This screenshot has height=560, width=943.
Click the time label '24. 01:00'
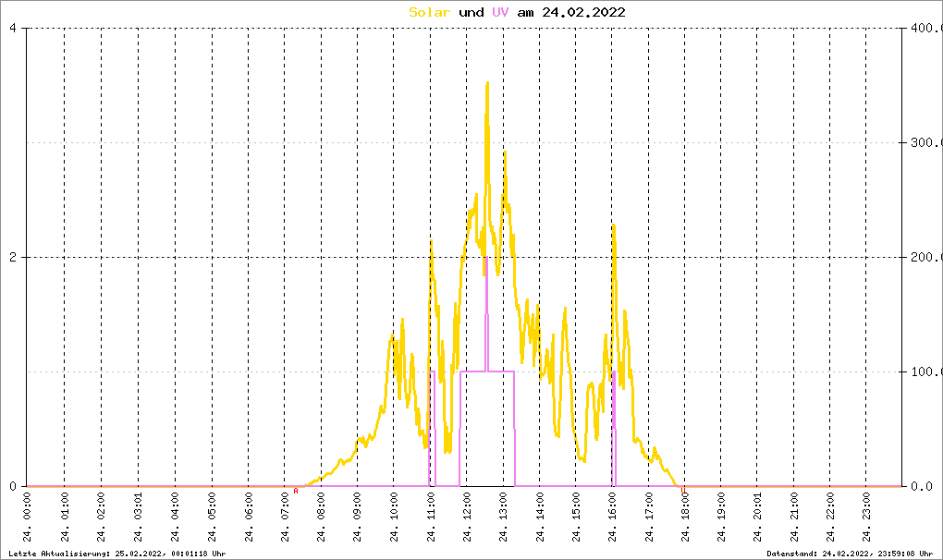tap(65, 517)
